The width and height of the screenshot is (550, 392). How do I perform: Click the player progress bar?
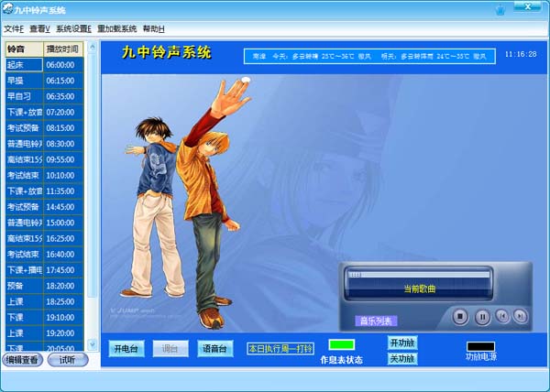[x=419, y=275]
